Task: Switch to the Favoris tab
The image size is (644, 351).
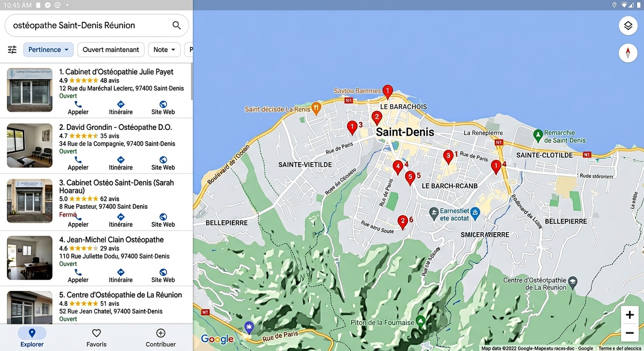Action: point(97,337)
